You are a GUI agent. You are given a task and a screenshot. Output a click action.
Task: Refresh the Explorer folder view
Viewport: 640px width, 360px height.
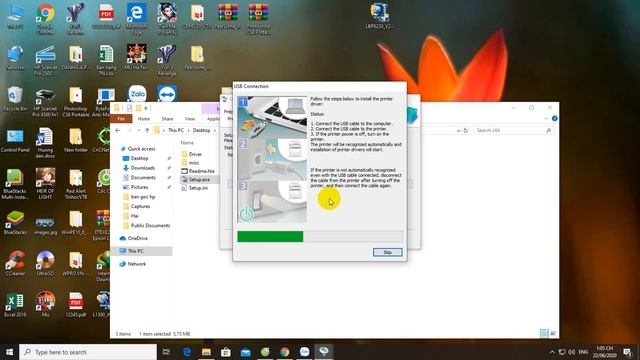466,131
